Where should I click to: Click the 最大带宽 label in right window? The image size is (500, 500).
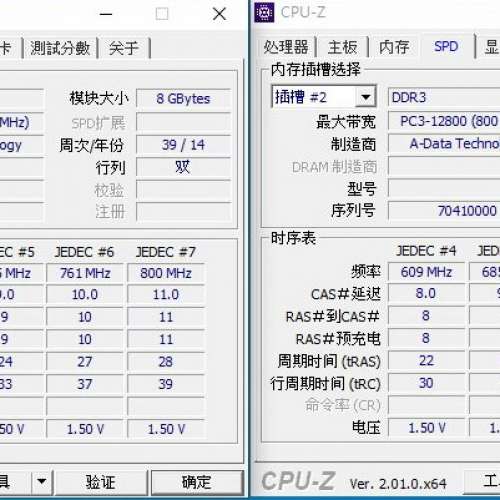pos(346,122)
